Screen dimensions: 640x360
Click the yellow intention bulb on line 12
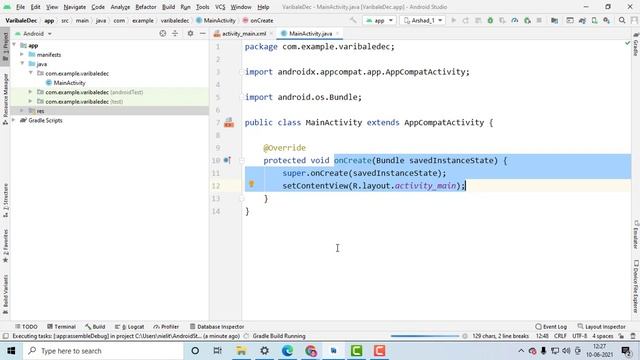[251, 184]
